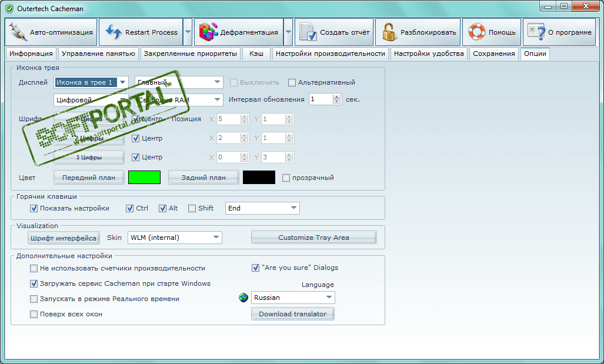
Task: Increase the Интервал обновления spinner value
Action: (337, 96)
